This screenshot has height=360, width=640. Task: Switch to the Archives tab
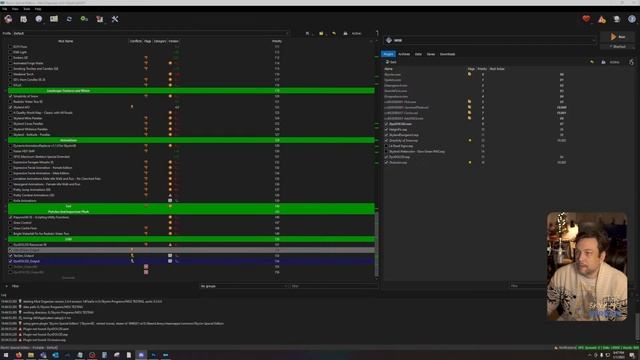tap(404, 54)
